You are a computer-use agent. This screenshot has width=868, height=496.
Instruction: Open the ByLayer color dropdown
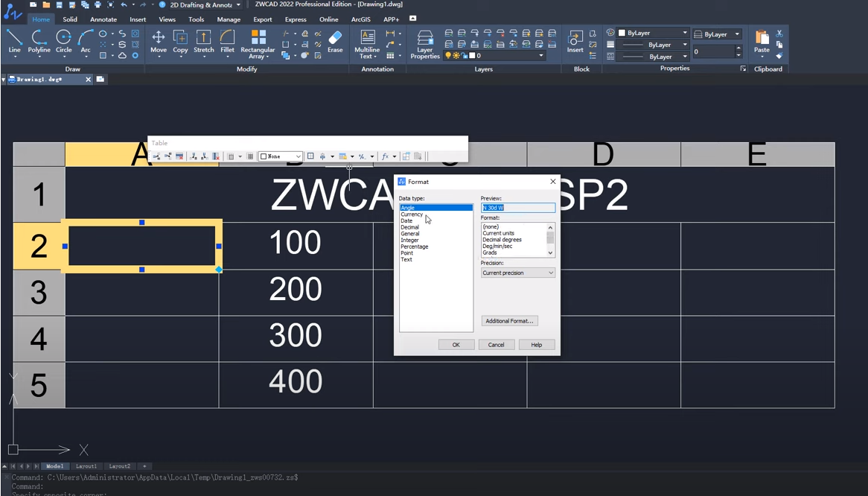(685, 33)
